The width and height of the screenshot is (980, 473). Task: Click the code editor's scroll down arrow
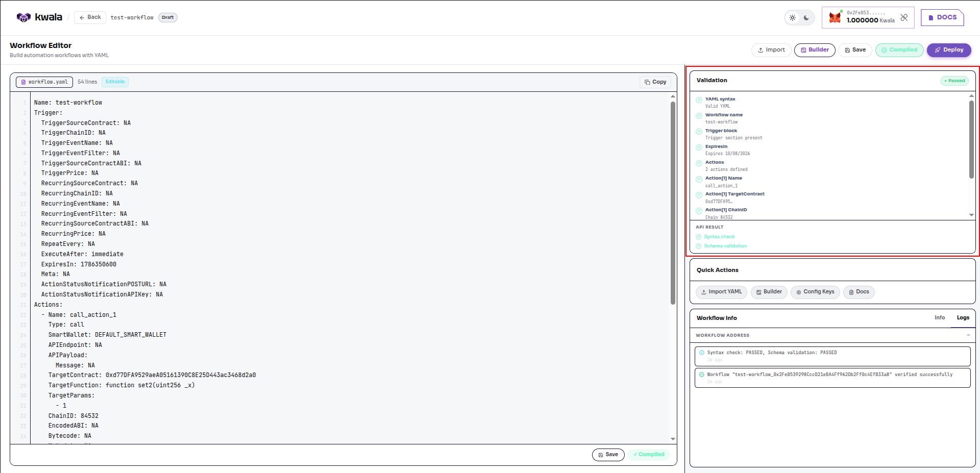(673, 439)
